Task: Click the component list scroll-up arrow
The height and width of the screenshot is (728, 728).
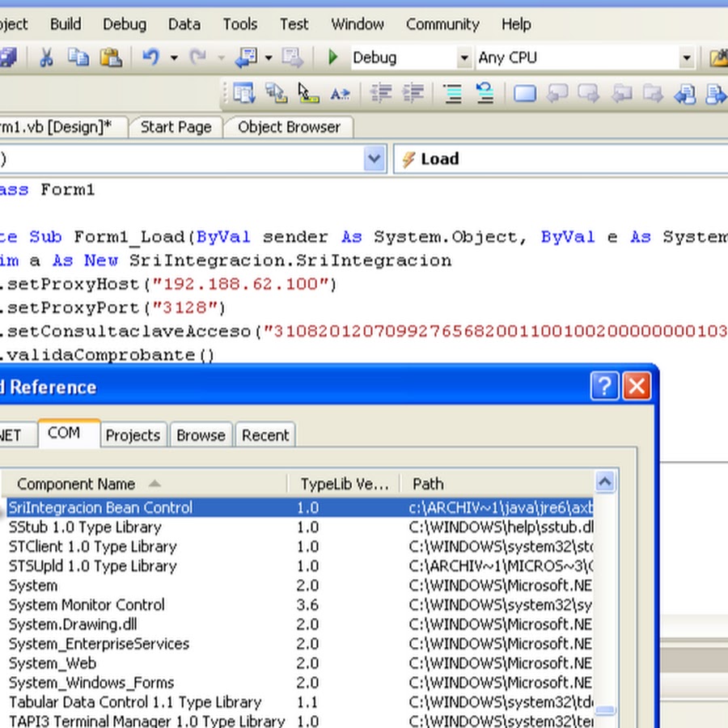Action: [604, 483]
